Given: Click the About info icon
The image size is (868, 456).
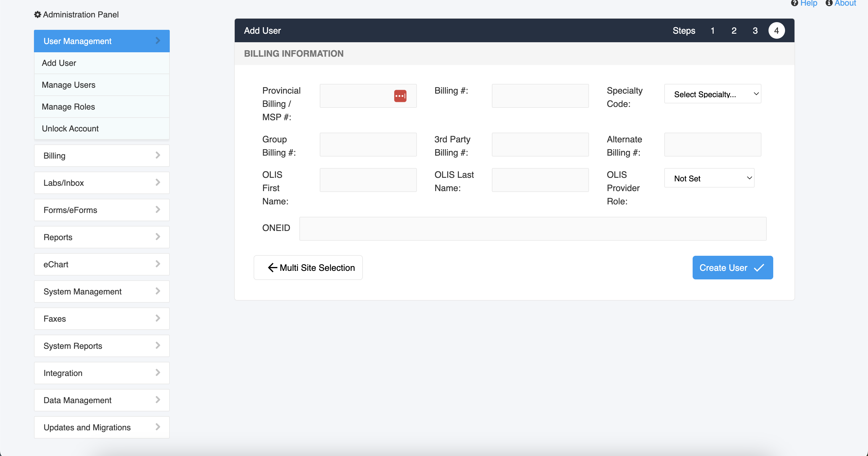Looking at the screenshot, I should (829, 3).
